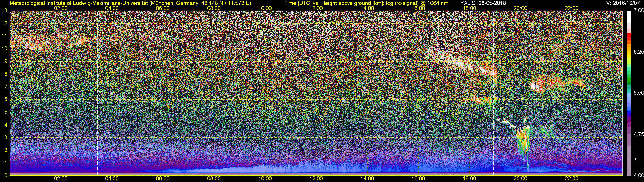Click the 16:00 label on the bottom time axis
Image resolution: width=644 pixels, height=182 pixels.
tap(418, 179)
